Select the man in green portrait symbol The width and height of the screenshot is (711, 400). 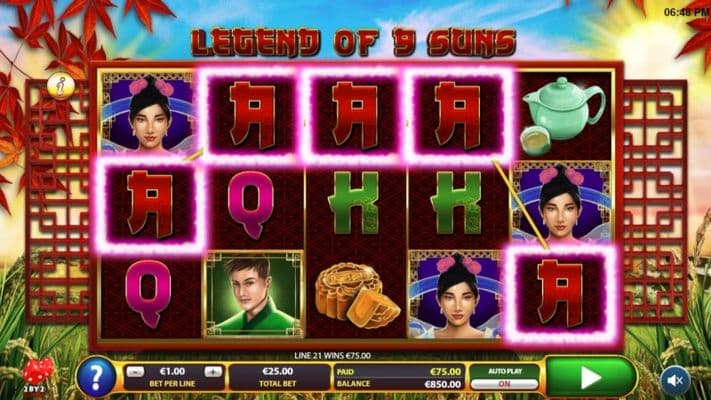pyautogui.click(x=253, y=295)
